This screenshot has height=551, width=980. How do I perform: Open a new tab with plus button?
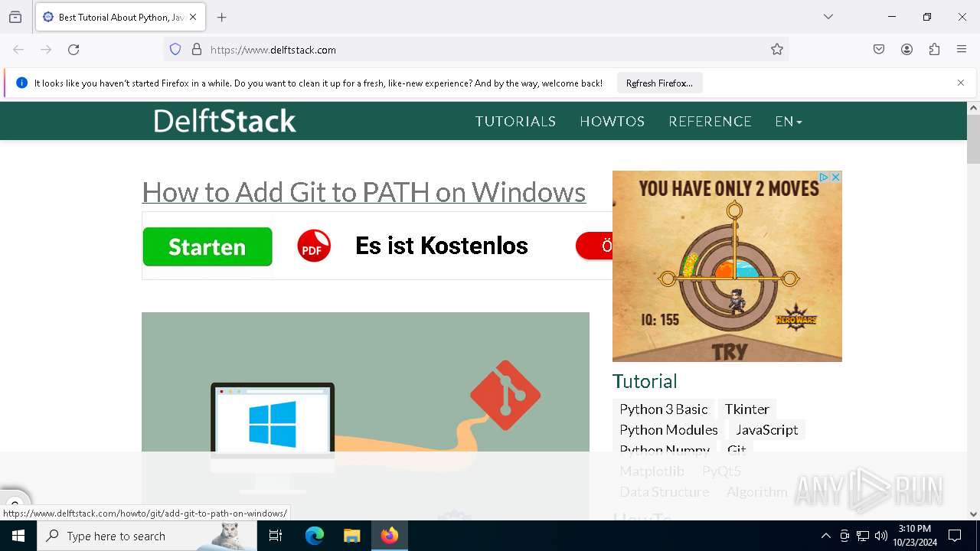(222, 17)
